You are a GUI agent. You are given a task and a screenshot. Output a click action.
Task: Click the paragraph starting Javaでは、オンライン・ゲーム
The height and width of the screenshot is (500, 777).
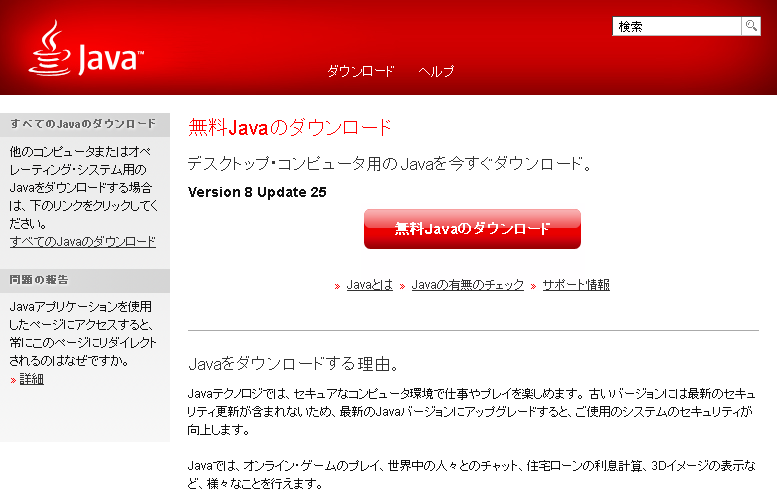[x=471, y=474]
